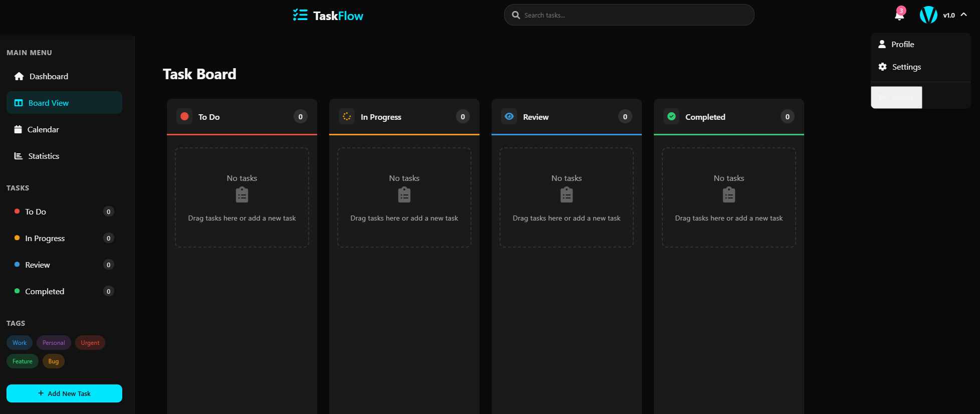Focus the Search tasks field

click(629, 15)
